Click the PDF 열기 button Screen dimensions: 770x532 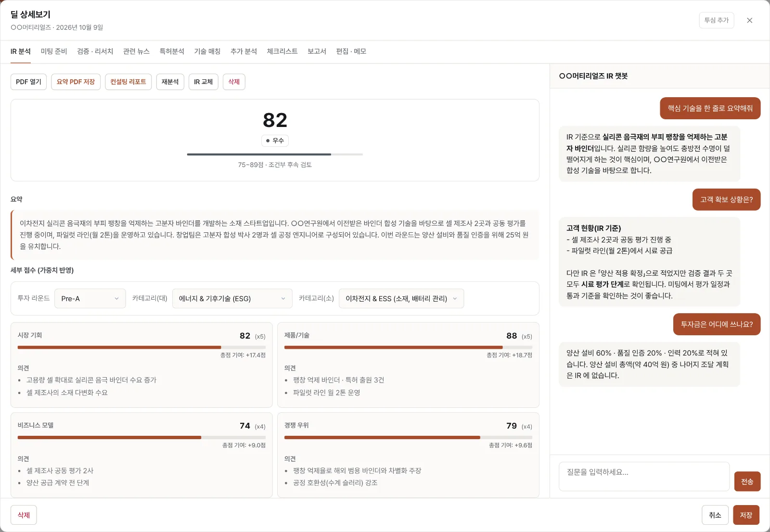point(28,82)
